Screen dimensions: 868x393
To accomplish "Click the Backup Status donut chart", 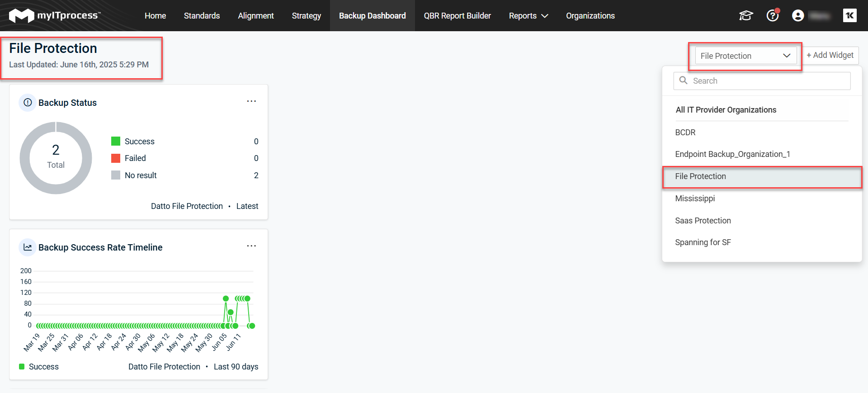I will click(x=56, y=158).
